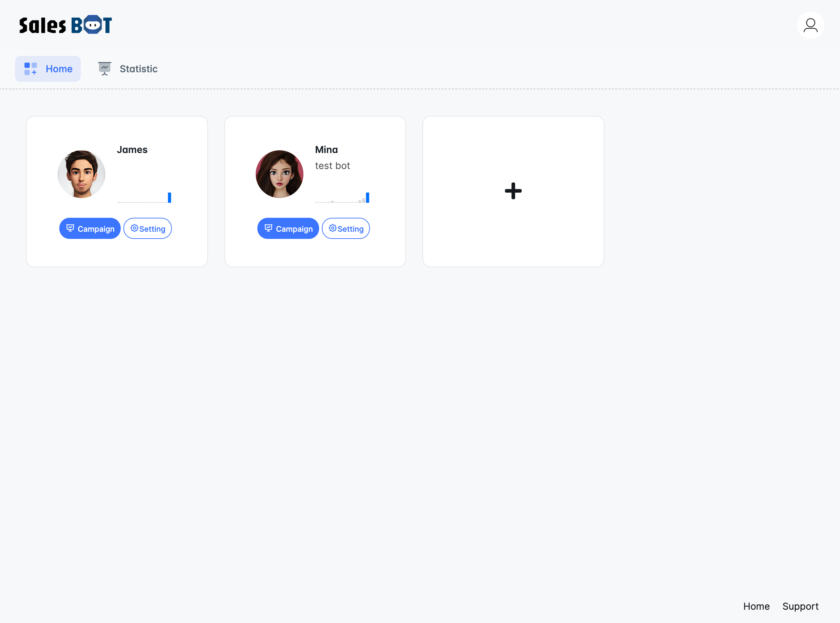The image size is (840, 623).
Task: Open Setting for the Mina bot
Action: point(345,228)
